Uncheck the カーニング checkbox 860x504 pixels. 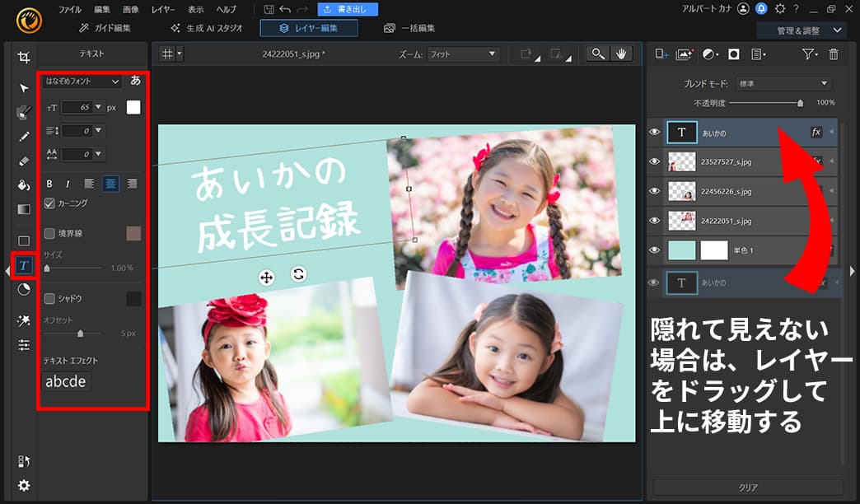[x=49, y=203]
